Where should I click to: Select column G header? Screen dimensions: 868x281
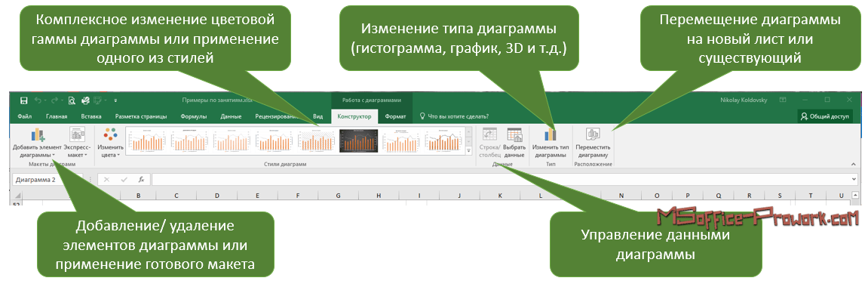339,196
